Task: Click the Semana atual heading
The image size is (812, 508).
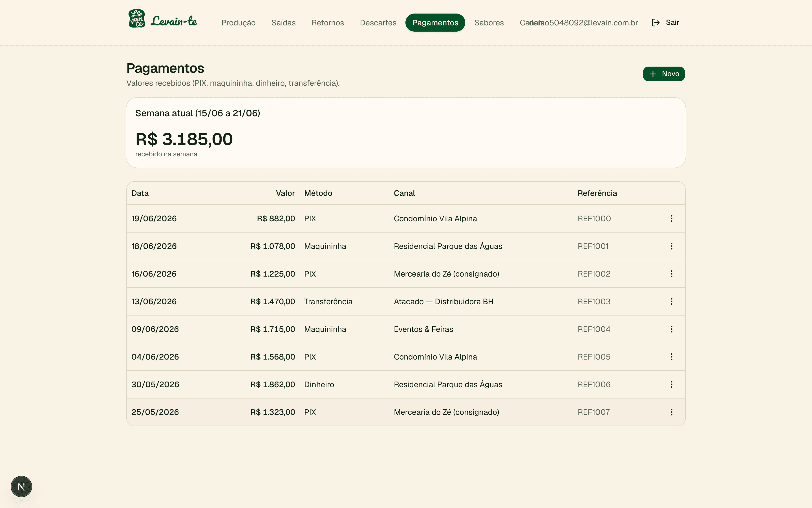Action: pyautogui.click(x=198, y=113)
